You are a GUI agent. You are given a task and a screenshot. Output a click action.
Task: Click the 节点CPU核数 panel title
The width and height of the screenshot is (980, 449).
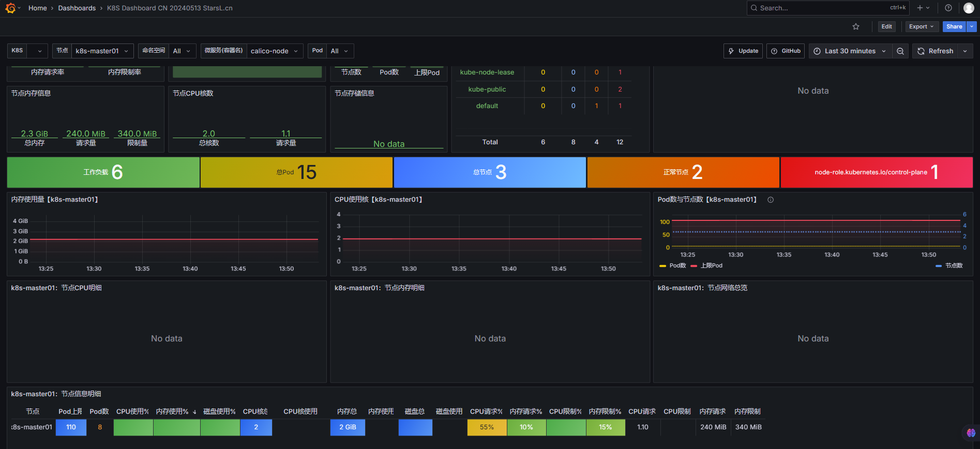point(193,93)
